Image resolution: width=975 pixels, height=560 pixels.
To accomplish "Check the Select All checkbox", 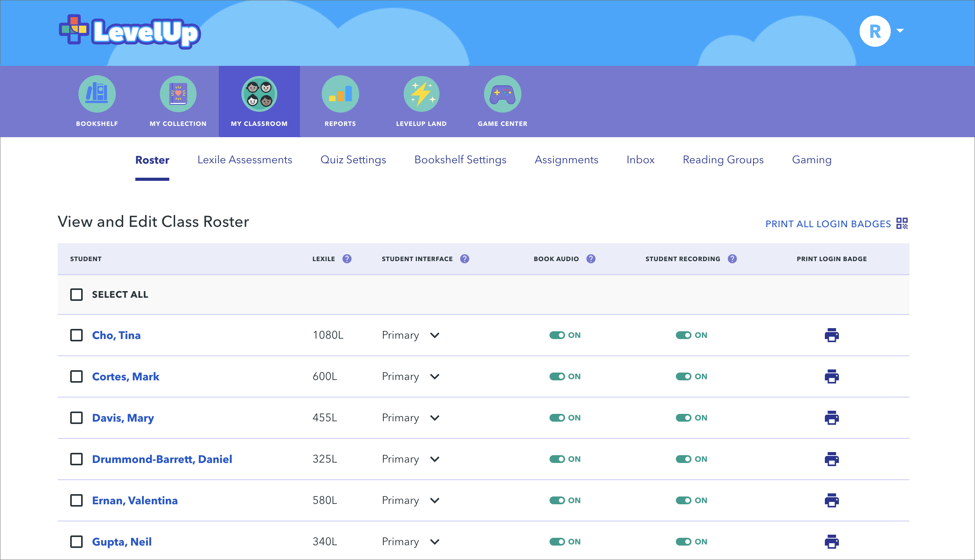I will [x=76, y=295].
